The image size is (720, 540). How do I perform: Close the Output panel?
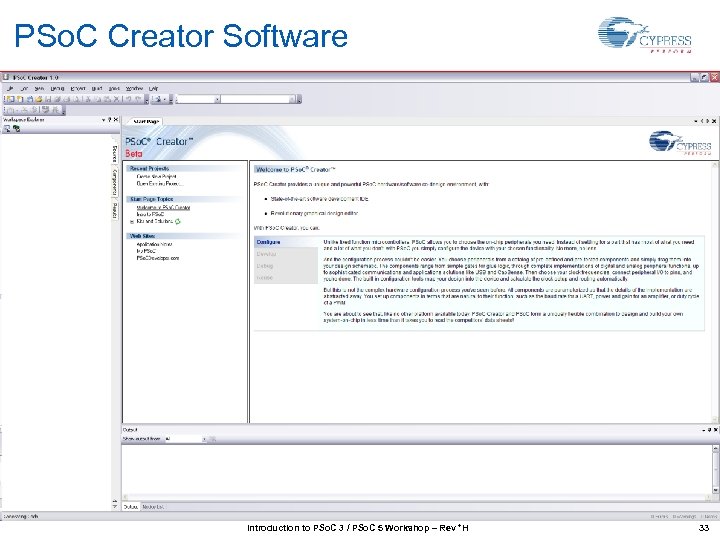click(x=715, y=430)
